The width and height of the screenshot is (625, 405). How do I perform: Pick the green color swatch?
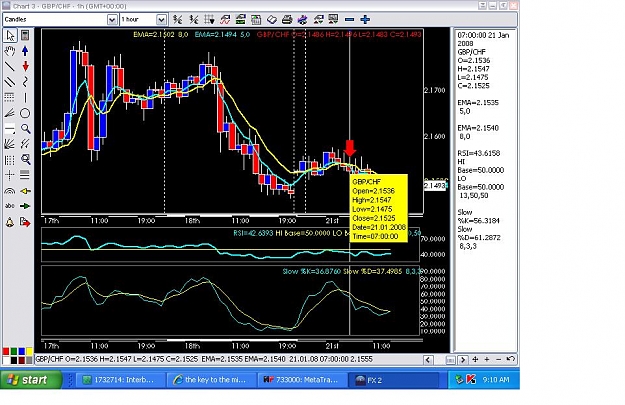click(x=14, y=351)
